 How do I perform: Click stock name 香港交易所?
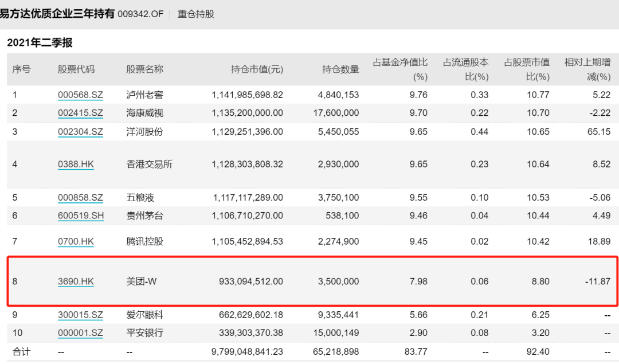coord(149,165)
